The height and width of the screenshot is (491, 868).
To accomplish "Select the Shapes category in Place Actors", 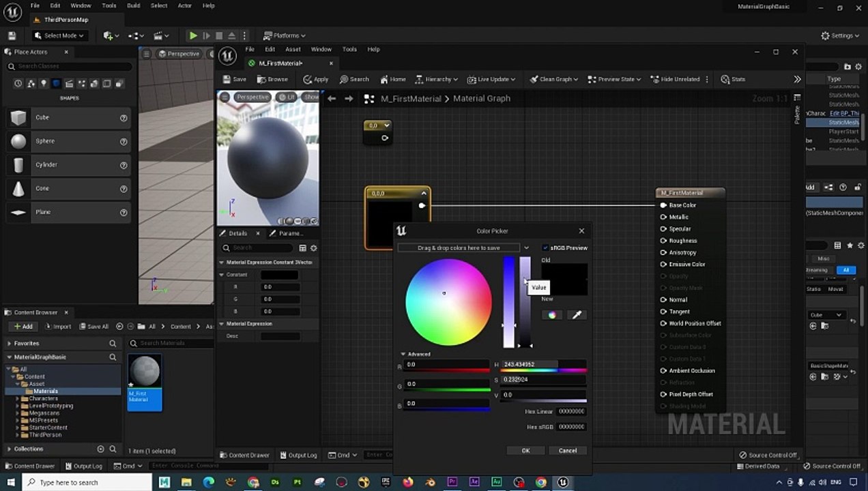I will pos(57,83).
